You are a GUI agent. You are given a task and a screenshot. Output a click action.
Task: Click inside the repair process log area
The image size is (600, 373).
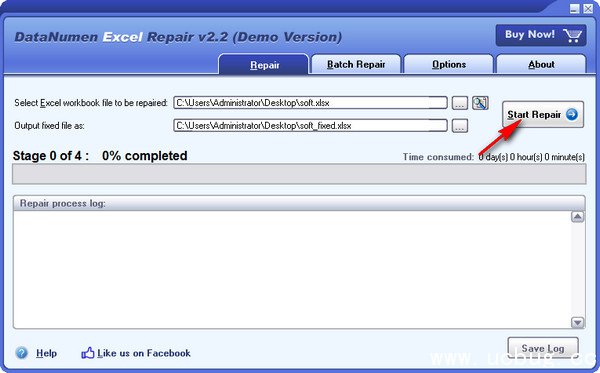coord(292,269)
